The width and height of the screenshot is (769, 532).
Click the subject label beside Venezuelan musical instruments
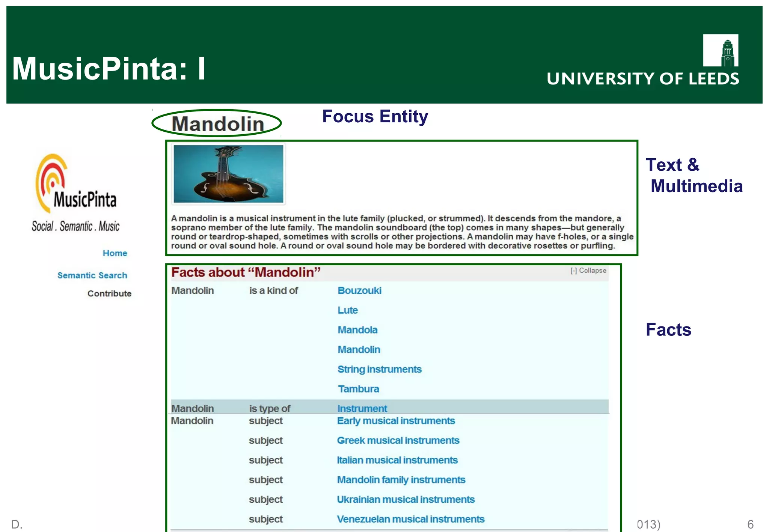pos(265,520)
